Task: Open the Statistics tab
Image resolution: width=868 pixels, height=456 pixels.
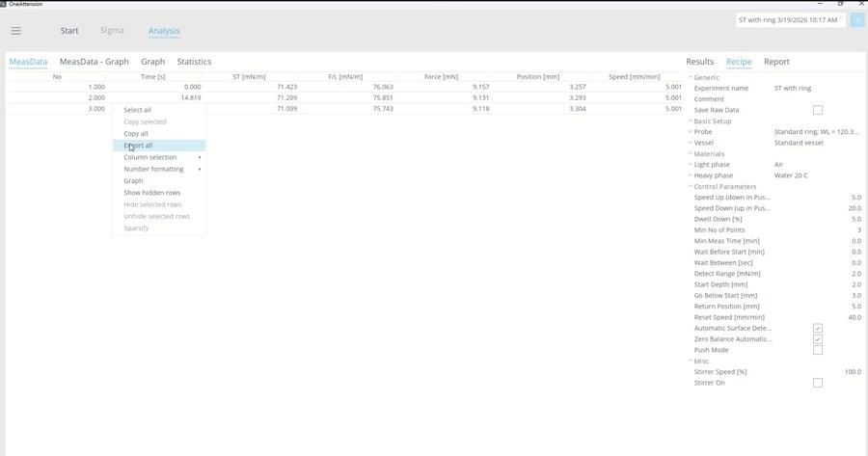Action: (x=194, y=62)
